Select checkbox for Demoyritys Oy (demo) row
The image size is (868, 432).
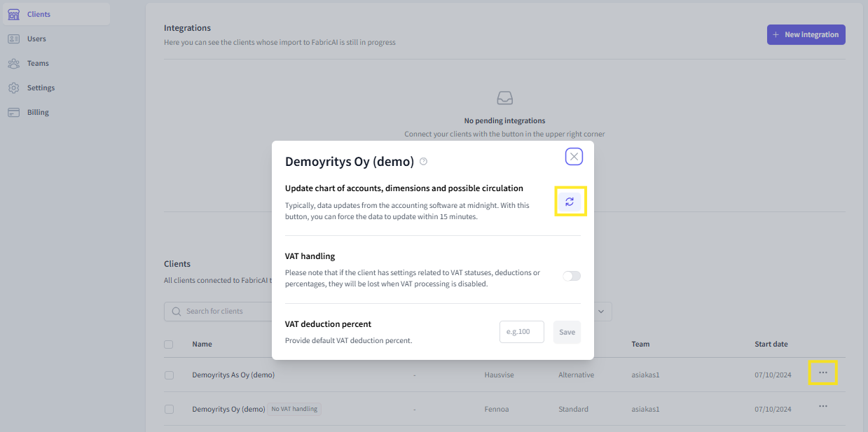click(x=169, y=409)
